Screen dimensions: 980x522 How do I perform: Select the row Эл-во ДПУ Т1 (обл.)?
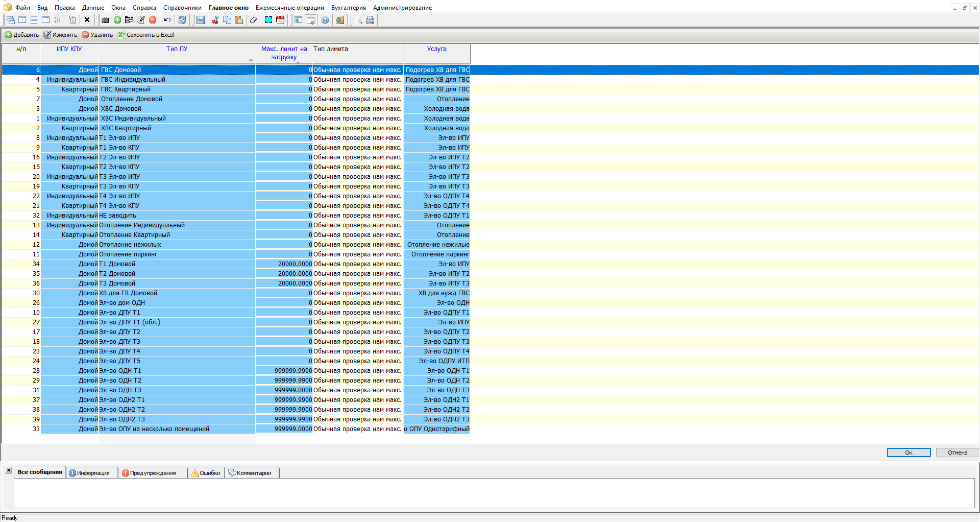[236, 322]
